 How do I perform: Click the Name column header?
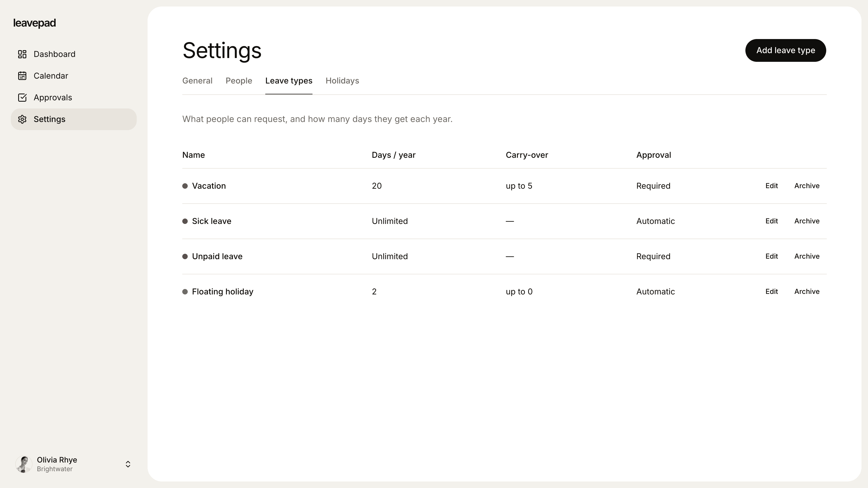pyautogui.click(x=193, y=155)
